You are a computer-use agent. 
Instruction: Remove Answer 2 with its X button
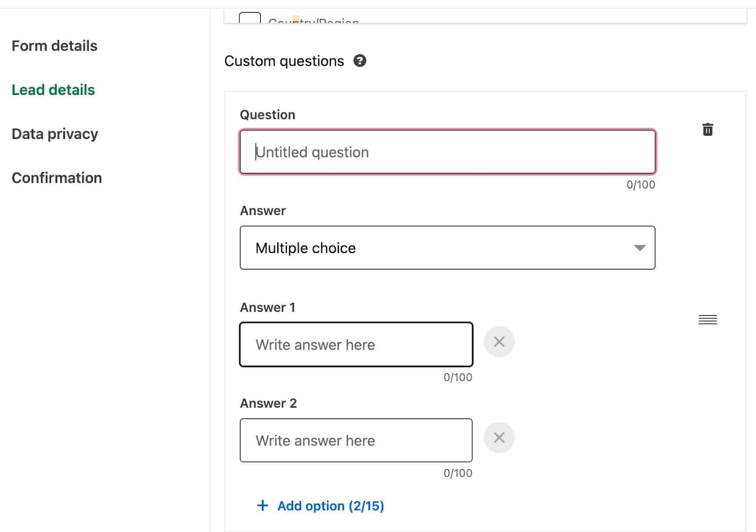(499, 437)
